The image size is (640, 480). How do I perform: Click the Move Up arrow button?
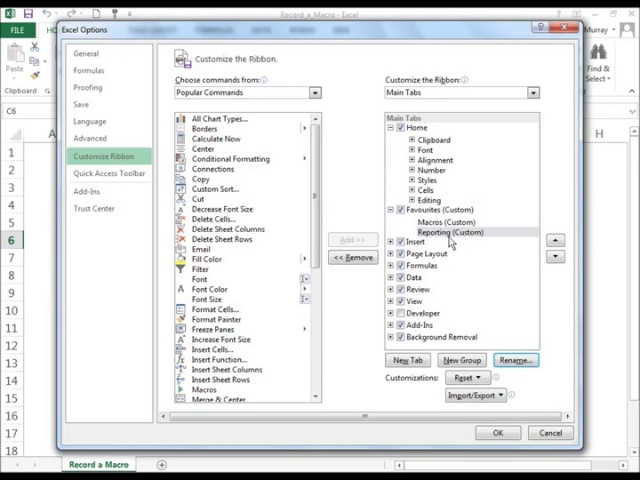point(556,240)
